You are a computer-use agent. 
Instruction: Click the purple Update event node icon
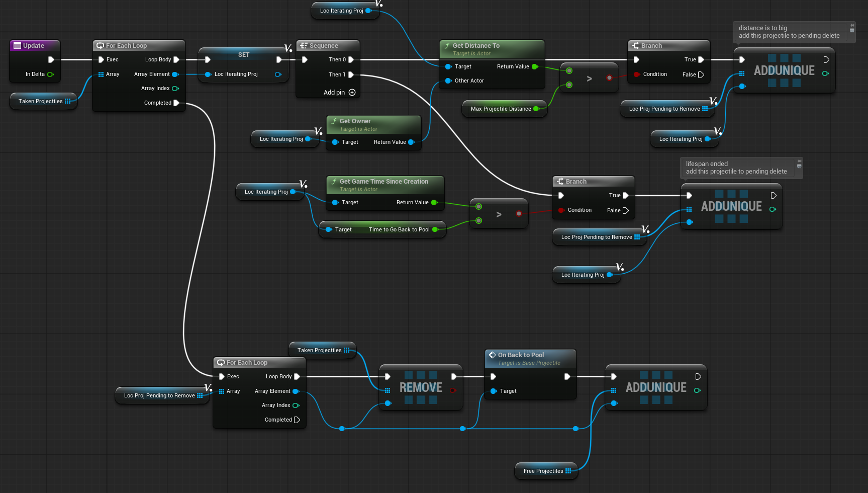(17, 46)
